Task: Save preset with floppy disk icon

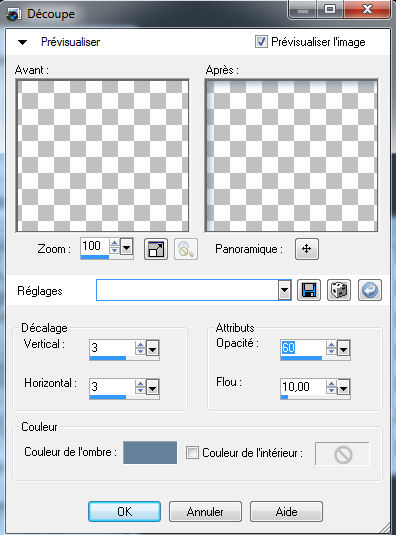Action: click(309, 290)
